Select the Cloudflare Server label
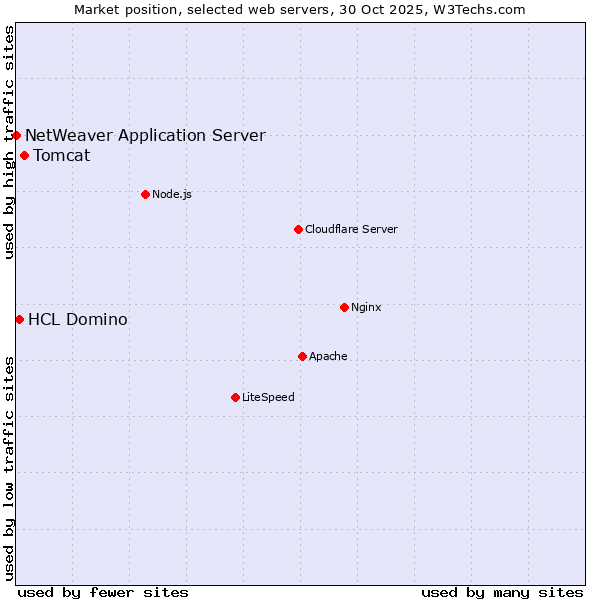The height and width of the screenshot is (600, 600). click(351, 229)
